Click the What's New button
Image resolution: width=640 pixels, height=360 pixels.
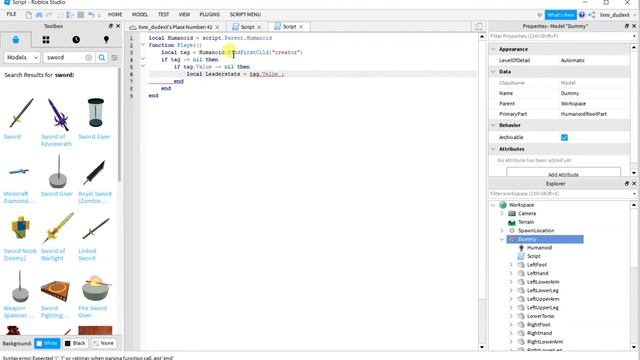(x=561, y=15)
